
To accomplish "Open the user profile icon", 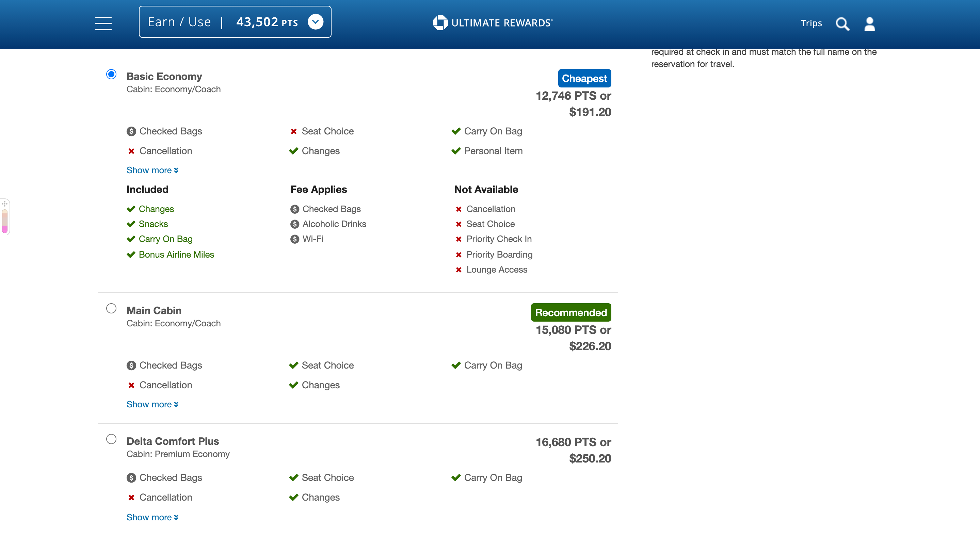I will click(x=869, y=24).
